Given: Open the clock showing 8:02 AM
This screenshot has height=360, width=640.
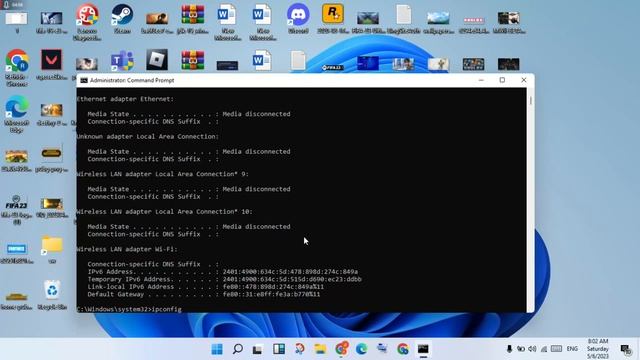Looking at the screenshot, I should pos(598,349).
